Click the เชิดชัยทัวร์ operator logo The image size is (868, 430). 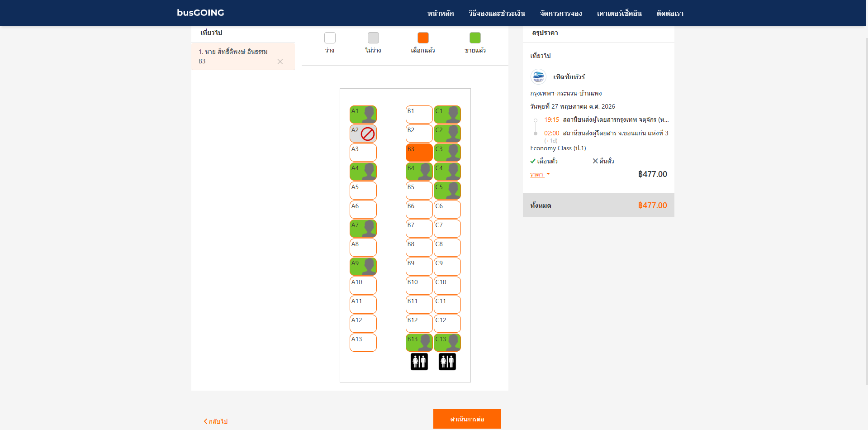(538, 77)
